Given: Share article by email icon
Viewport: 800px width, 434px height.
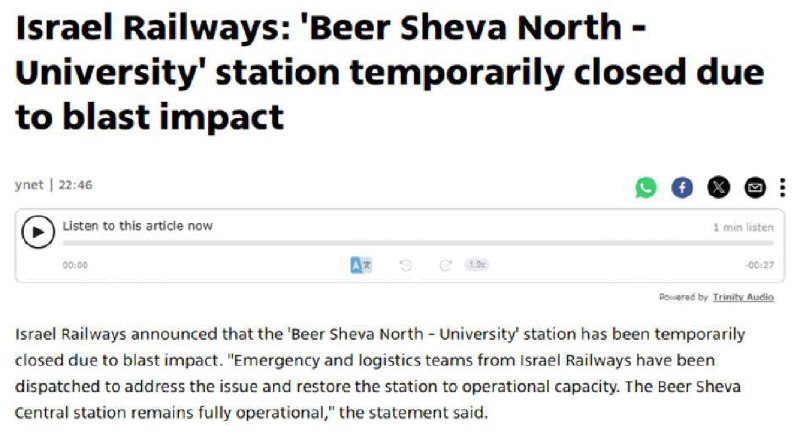Looking at the screenshot, I should click(x=755, y=187).
